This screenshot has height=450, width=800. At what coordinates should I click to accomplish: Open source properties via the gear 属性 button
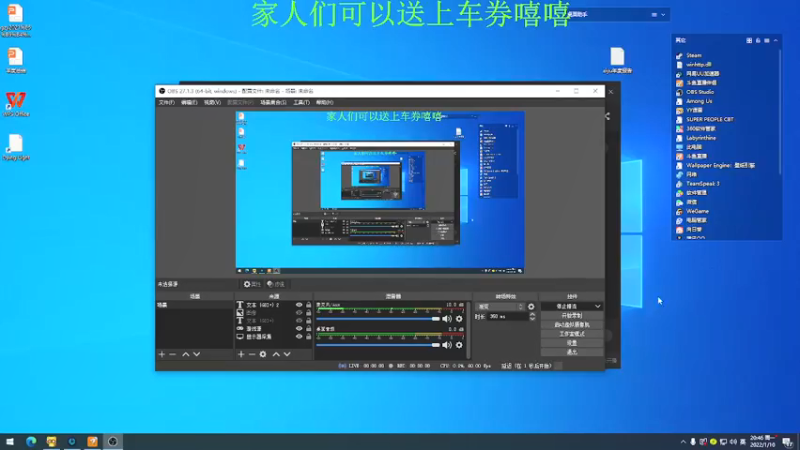pyautogui.click(x=252, y=284)
